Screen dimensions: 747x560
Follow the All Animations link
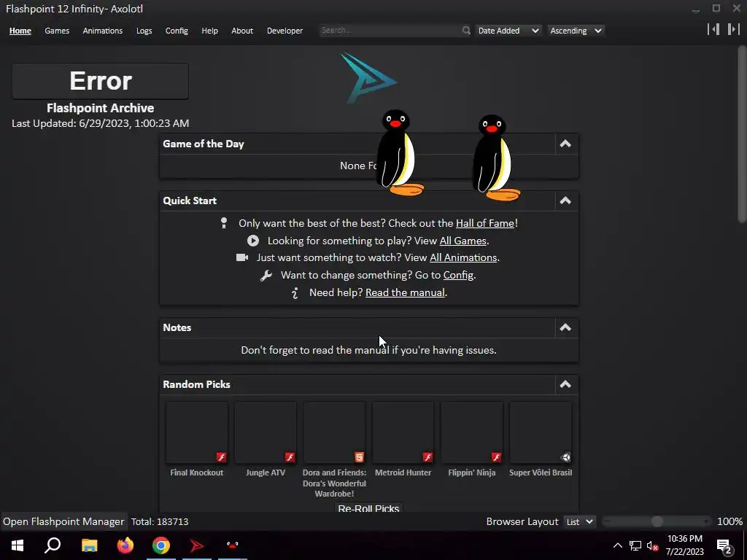(463, 257)
